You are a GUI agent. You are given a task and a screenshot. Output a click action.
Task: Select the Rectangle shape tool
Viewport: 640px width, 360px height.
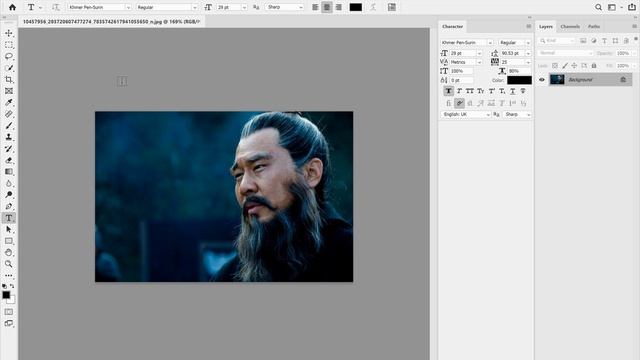(x=9, y=241)
